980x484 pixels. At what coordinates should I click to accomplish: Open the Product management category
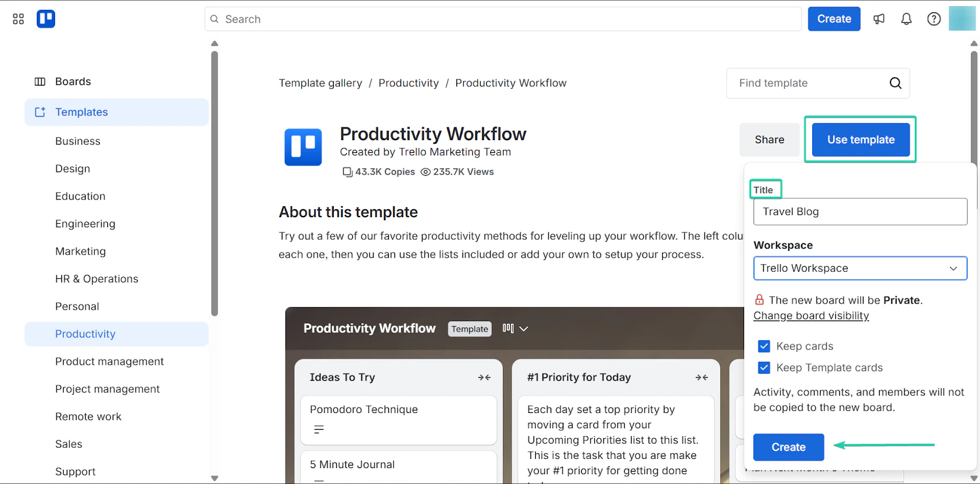pyautogui.click(x=110, y=362)
